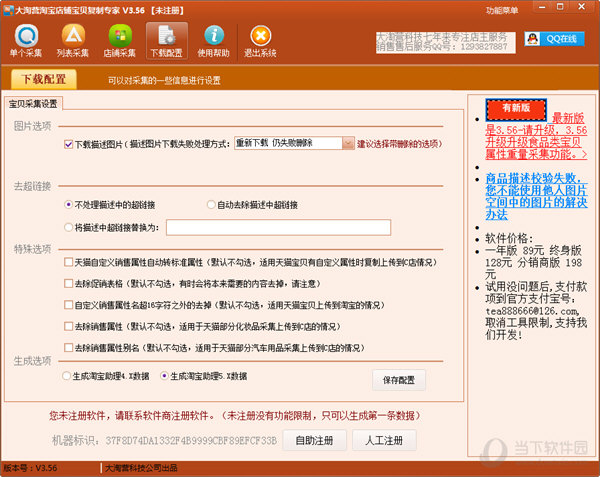This screenshot has width=600, height=477.
Task: Open image download failure handling dropdown arrow
Action: point(348,143)
